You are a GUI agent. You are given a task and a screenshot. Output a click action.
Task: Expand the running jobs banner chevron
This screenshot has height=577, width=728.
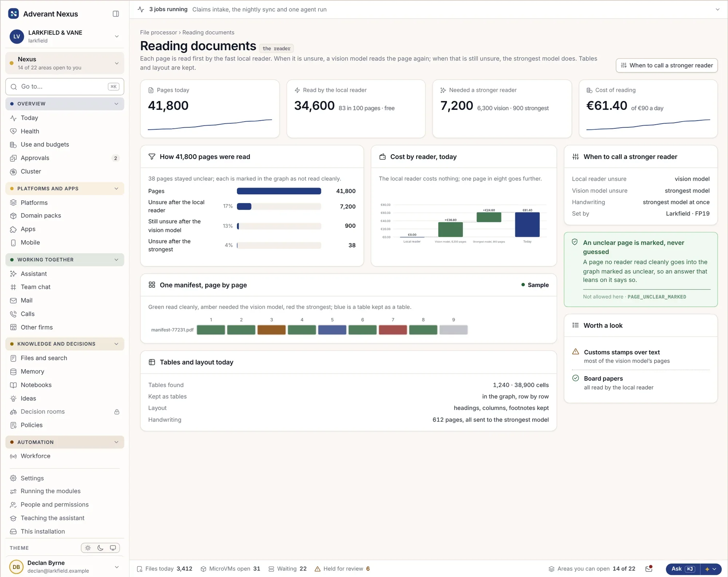(717, 9)
